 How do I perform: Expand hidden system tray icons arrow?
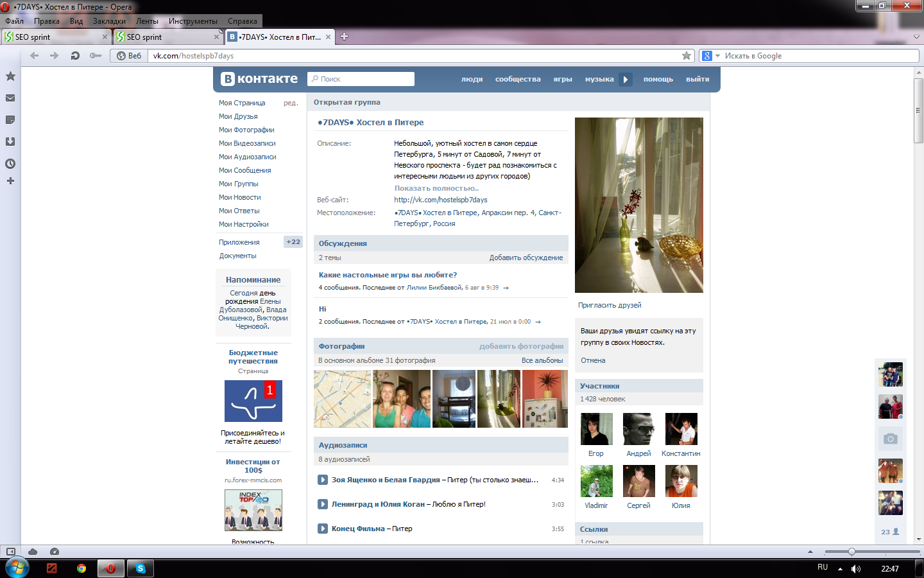840,569
